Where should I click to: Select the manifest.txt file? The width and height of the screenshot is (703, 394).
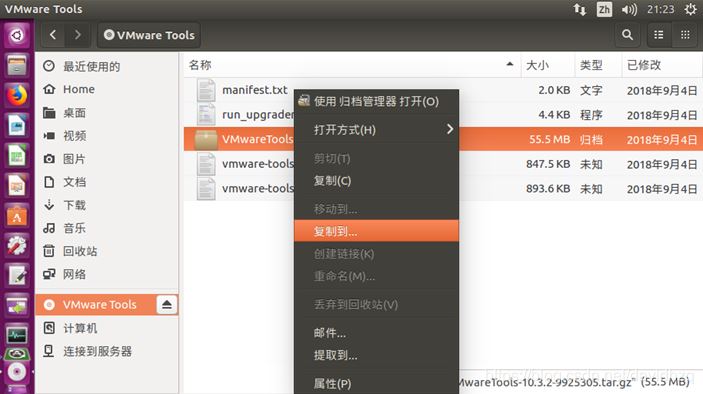pos(255,90)
